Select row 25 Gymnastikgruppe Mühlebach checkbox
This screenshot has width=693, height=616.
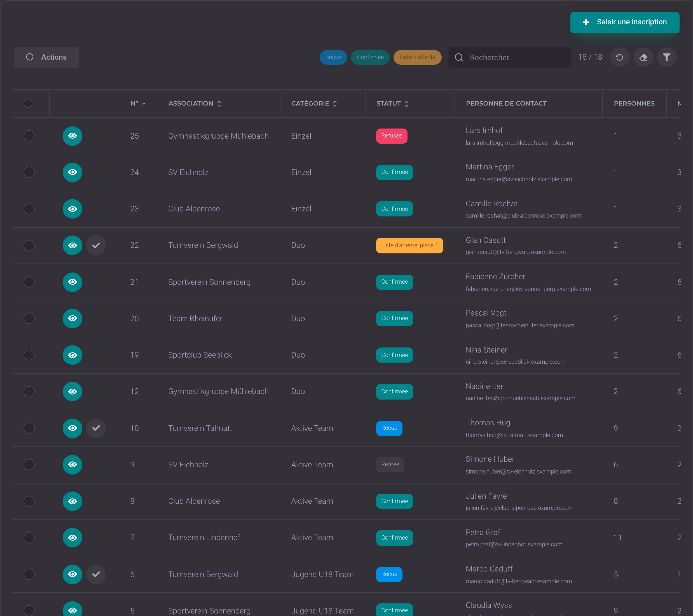(x=29, y=136)
